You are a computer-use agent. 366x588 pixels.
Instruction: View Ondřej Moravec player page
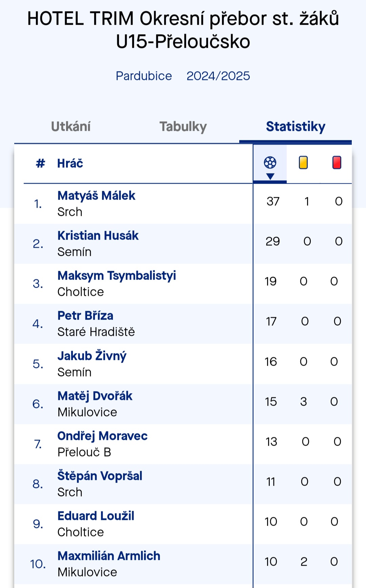tap(102, 436)
